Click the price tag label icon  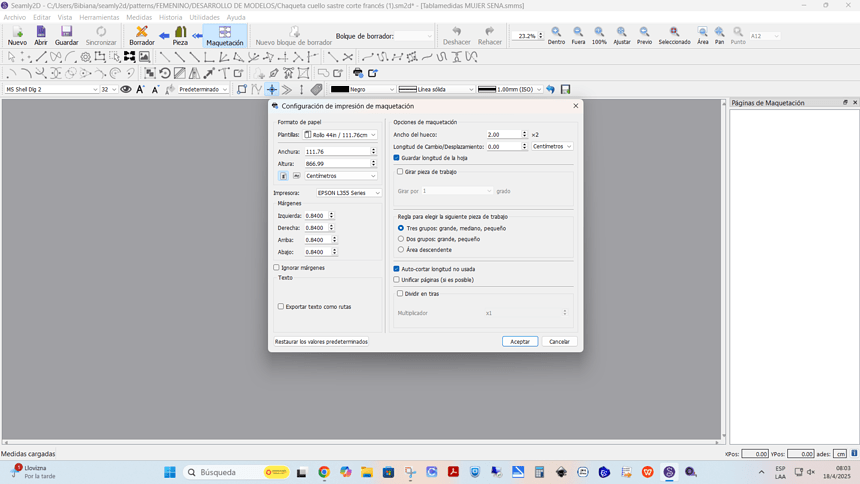point(316,89)
